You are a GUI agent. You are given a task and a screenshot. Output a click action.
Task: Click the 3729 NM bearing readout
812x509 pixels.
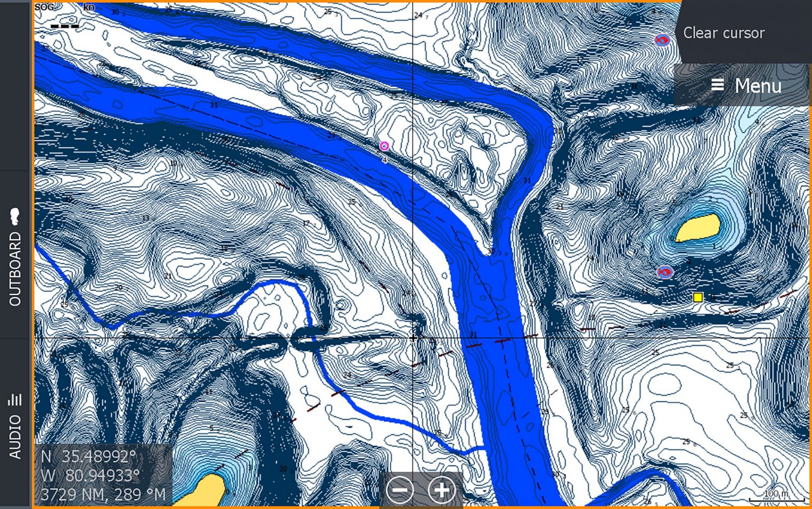coord(103,494)
